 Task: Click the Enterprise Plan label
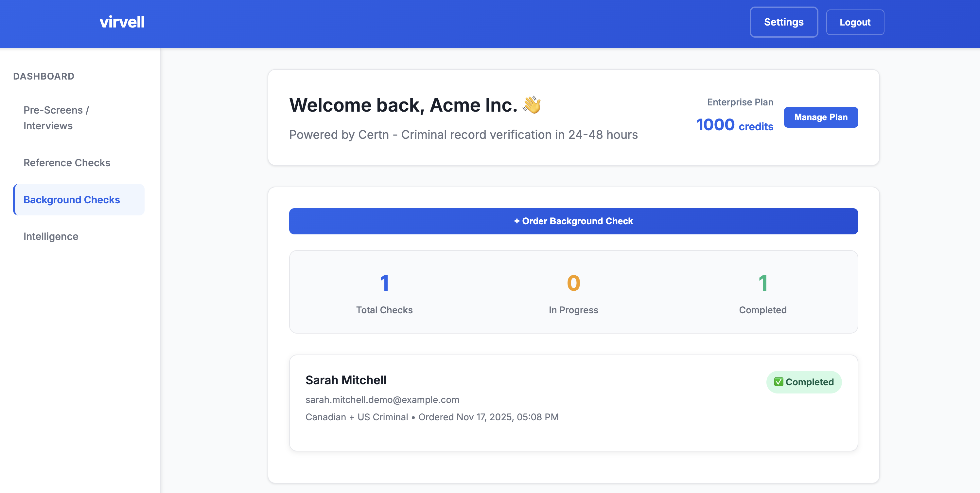[x=739, y=102]
